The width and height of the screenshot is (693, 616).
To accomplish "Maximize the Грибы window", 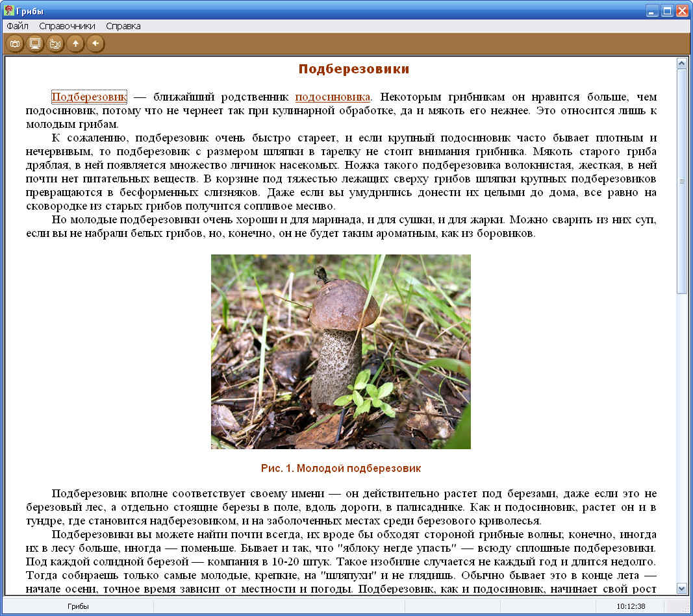I will 666,11.
